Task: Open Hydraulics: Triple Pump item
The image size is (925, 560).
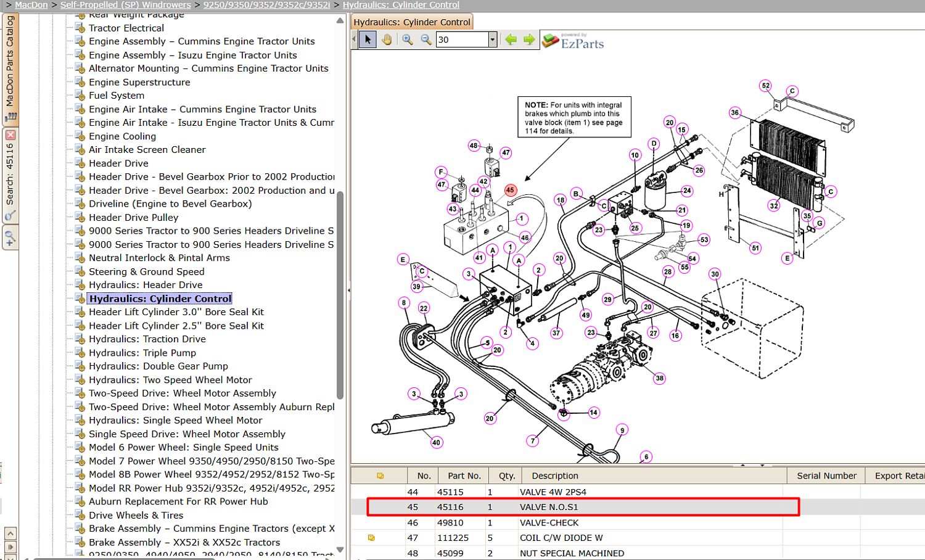Action: click(142, 353)
